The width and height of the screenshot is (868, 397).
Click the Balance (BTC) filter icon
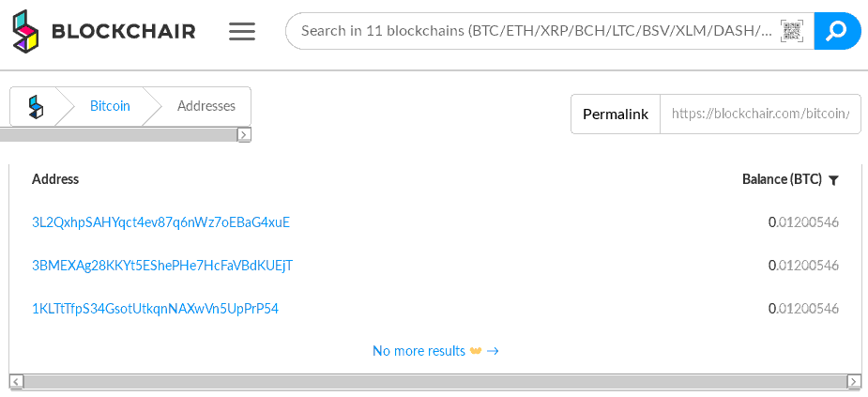point(833,180)
